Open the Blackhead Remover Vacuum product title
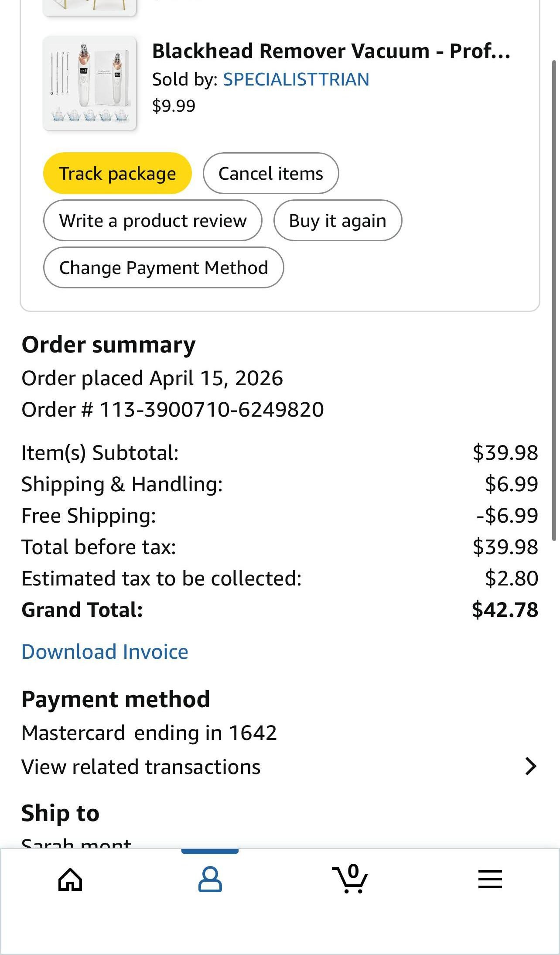Viewport: 560px width, 955px height. click(x=331, y=51)
